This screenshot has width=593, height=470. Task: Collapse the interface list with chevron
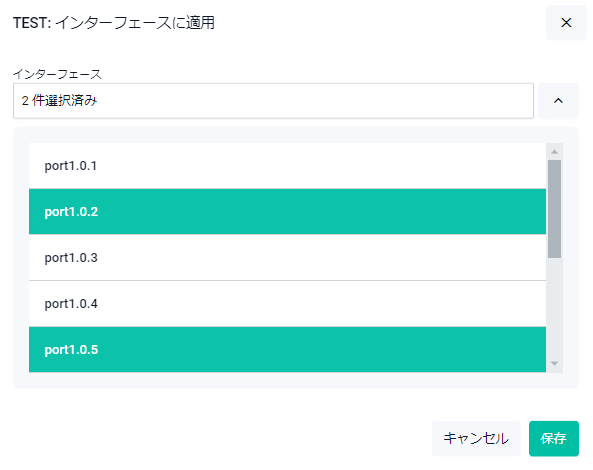point(558,101)
